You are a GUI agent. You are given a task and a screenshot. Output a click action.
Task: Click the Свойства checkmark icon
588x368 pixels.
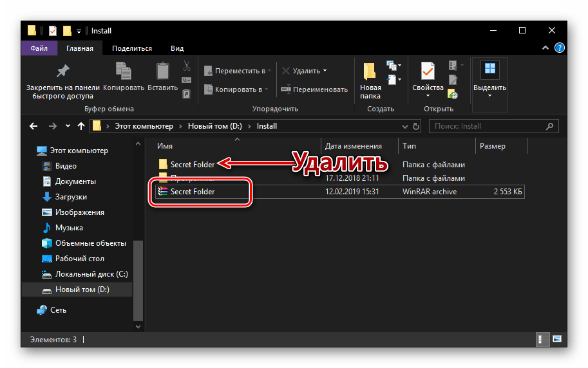click(x=428, y=71)
